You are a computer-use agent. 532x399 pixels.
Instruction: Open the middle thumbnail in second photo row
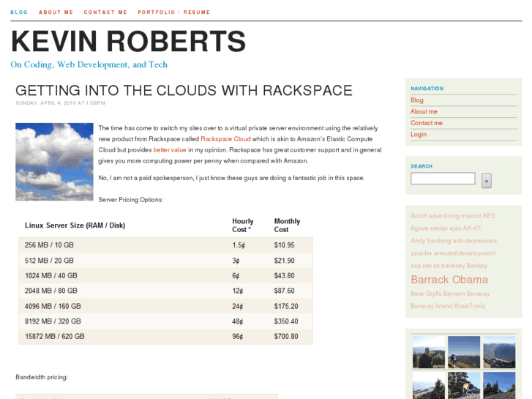[x=464, y=385]
